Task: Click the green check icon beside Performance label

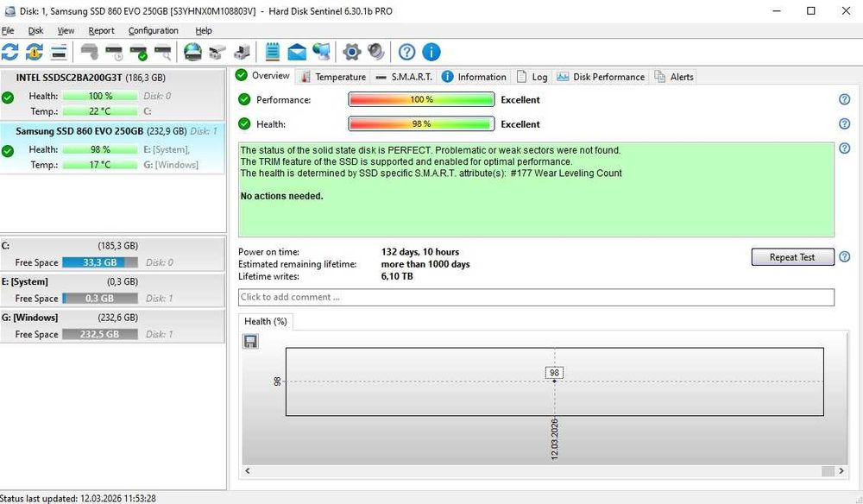Action: coord(244,99)
